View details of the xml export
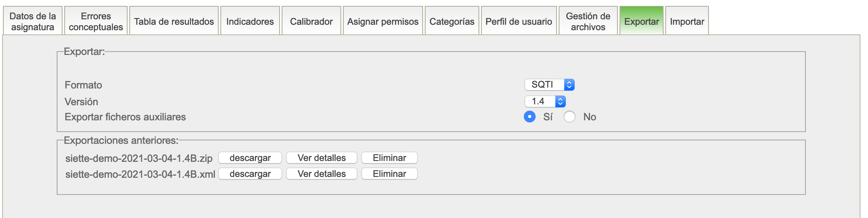Screen dimensions: 868x218 point(322,174)
